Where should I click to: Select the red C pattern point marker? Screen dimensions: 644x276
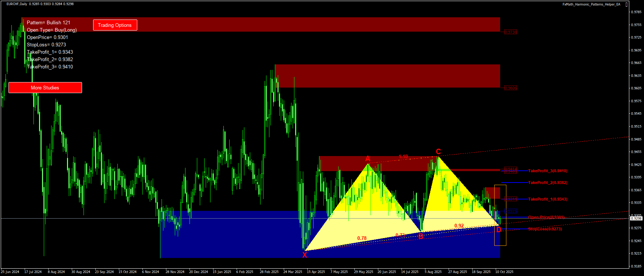pos(438,152)
